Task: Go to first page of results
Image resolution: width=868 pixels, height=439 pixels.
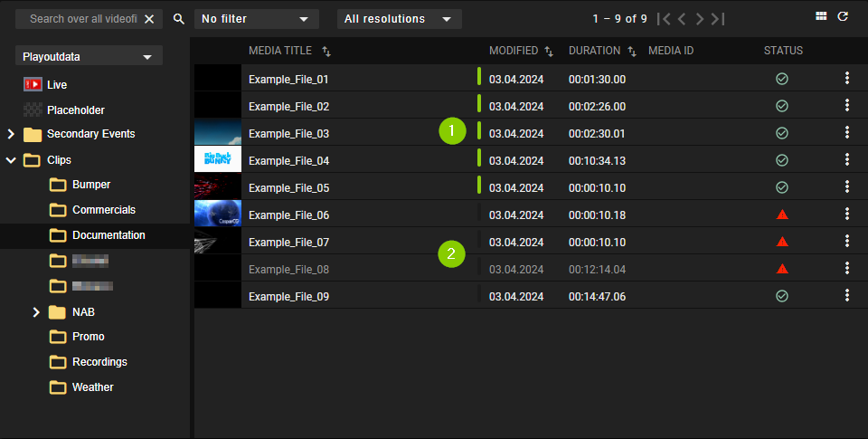Action: click(665, 19)
